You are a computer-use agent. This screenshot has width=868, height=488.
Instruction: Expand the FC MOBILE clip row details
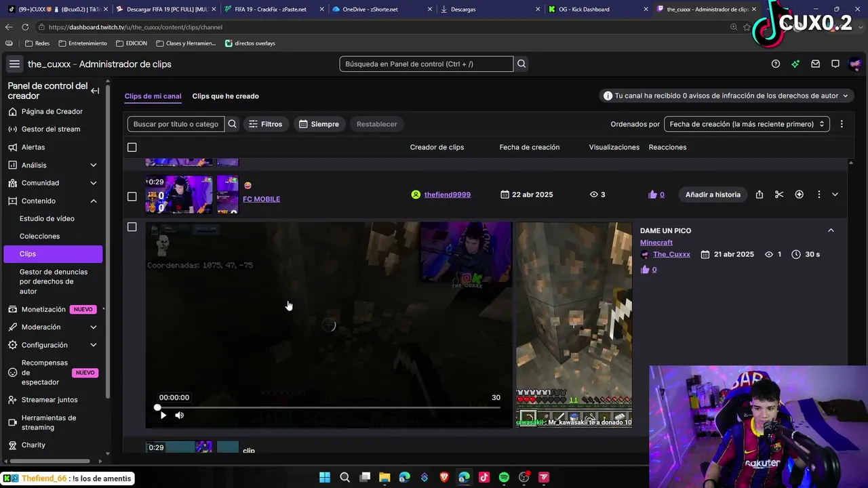click(x=835, y=195)
